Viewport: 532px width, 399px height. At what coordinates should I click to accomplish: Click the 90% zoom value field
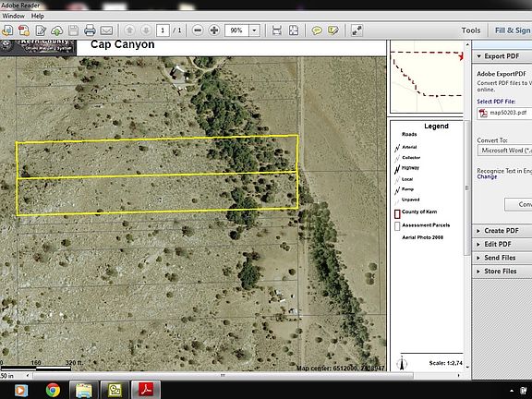click(x=236, y=30)
